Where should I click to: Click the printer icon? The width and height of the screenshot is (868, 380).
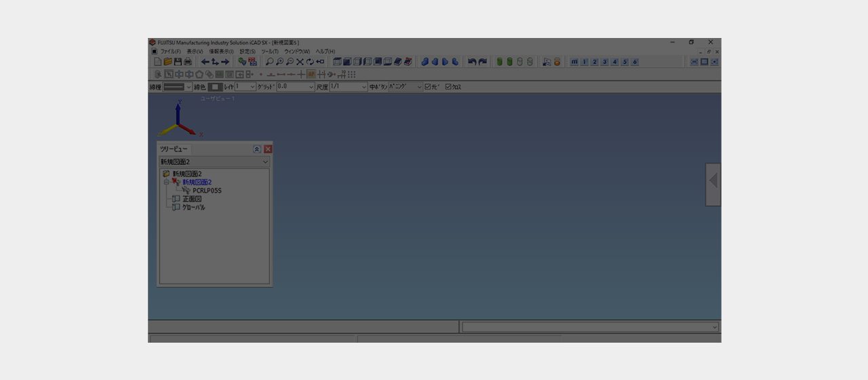pos(188,62)
